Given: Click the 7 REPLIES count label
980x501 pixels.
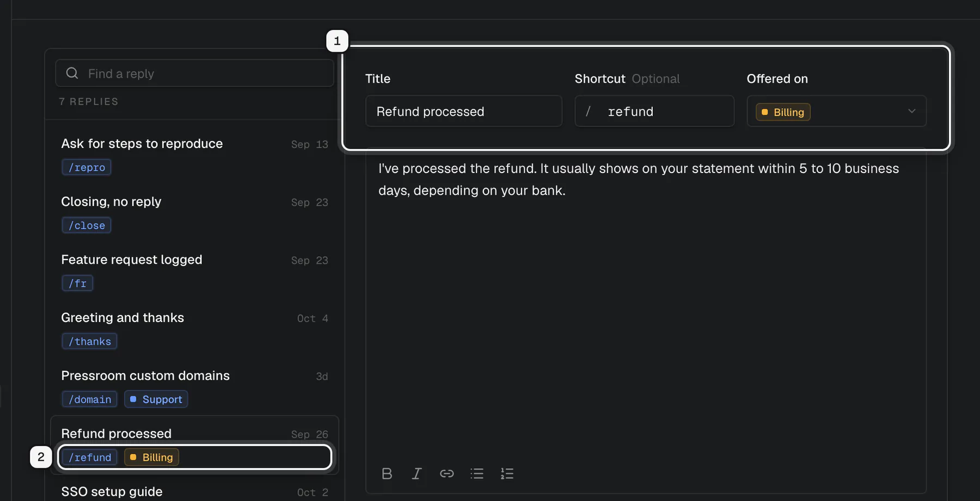Looking at the screenshot, I should (88, 102).
